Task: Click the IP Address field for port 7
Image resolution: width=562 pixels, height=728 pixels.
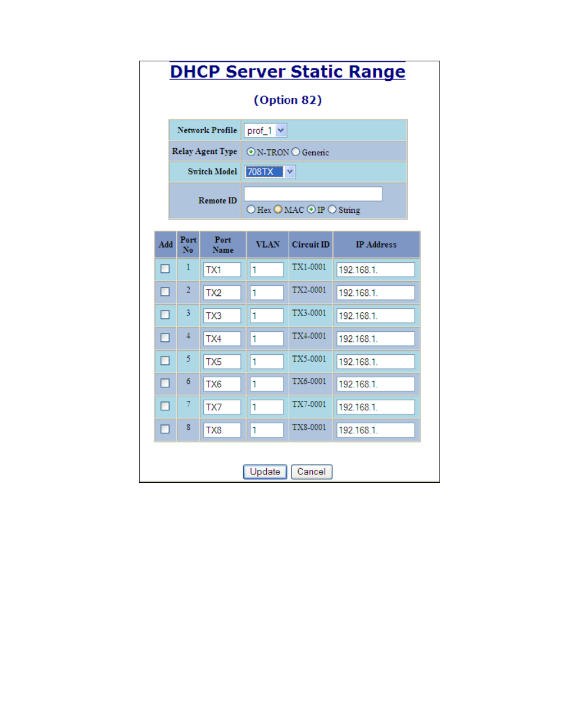Action: 376,407
